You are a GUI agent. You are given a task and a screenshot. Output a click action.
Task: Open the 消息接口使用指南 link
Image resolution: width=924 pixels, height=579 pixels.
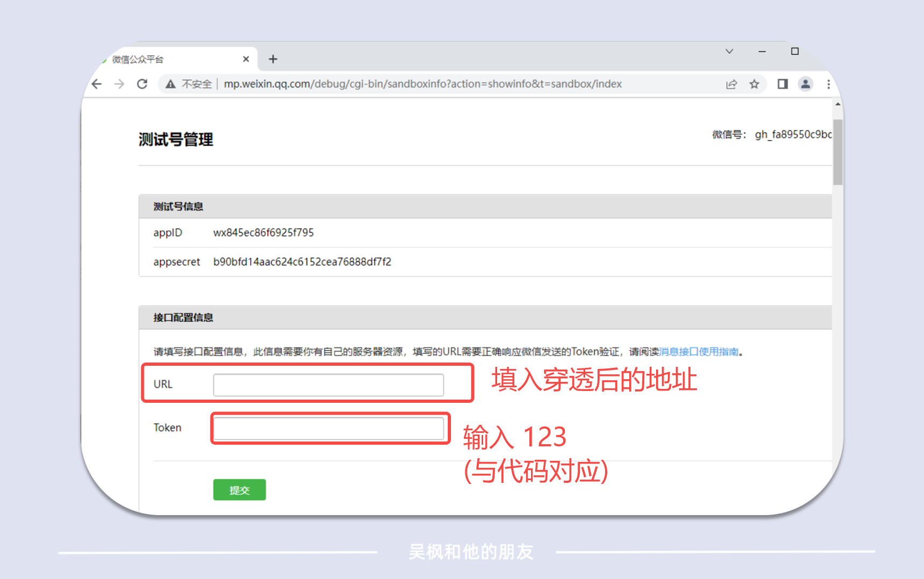[x=699, y=352]
